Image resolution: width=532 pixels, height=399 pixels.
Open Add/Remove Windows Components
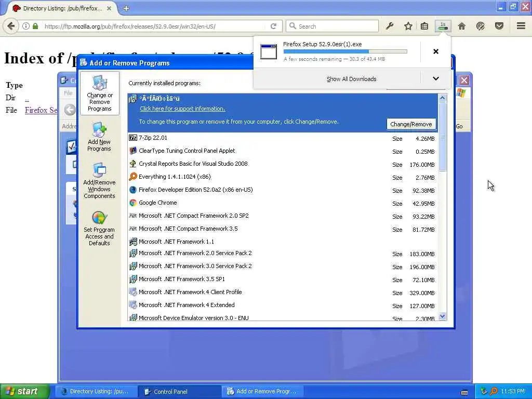coord(99,180)
